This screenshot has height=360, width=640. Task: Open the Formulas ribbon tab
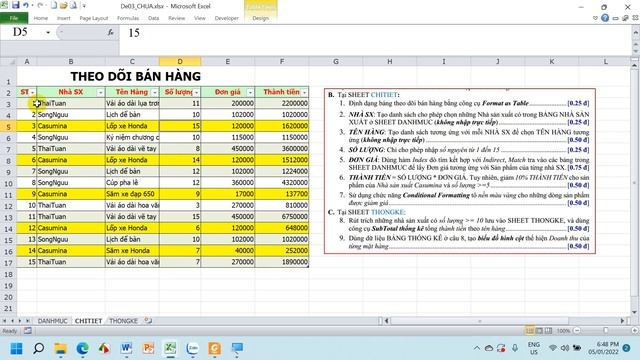(x=128, y=18)
